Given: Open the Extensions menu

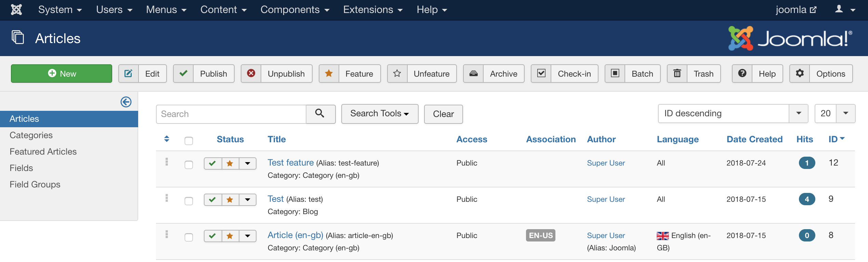Looking at the screenshot, I should click(372, 10).
